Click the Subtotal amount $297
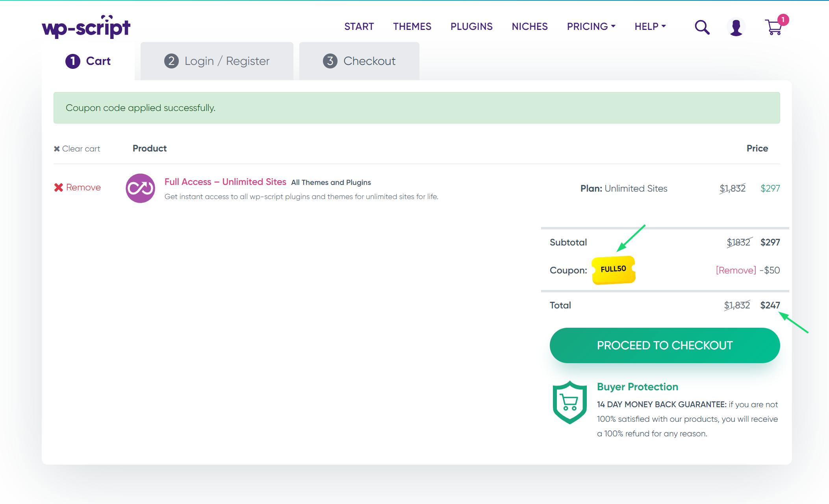This screenshot has height=504, width=829. tap(770, 242)
